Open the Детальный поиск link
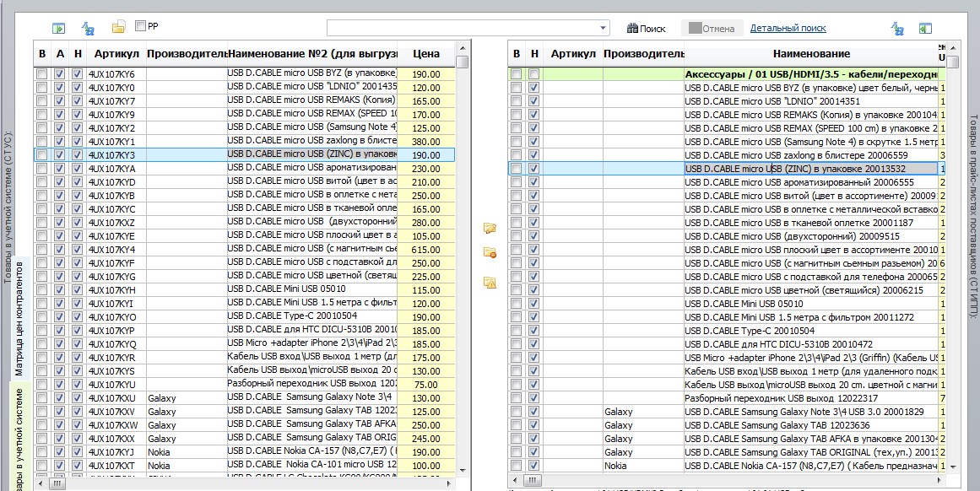980x491 pixels. [x=788, y=28]
